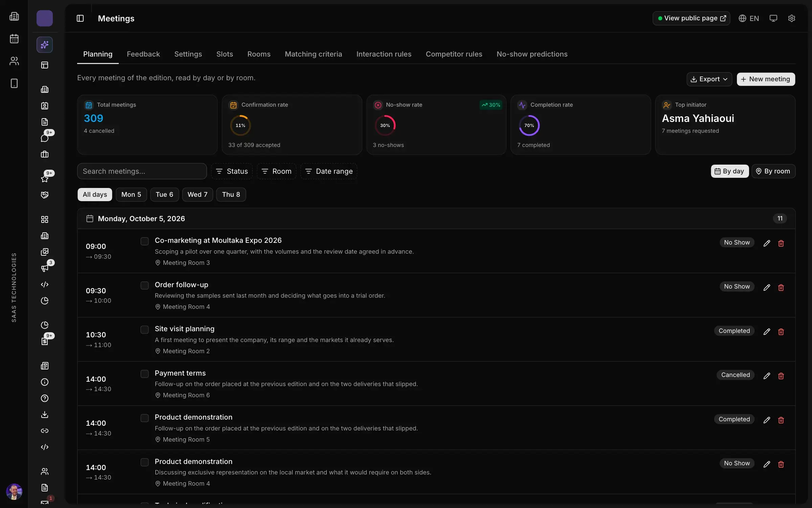
Task: Open the No-show predictions tab
Action: [532, 54]
